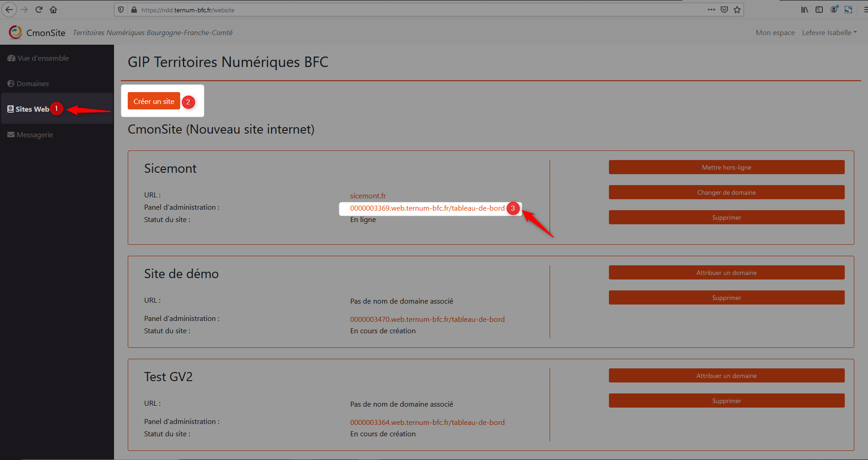The height and width of the screenshot is (460, 868).
Task: Click the CmonSite logo icon
Action: coord(16,32)
